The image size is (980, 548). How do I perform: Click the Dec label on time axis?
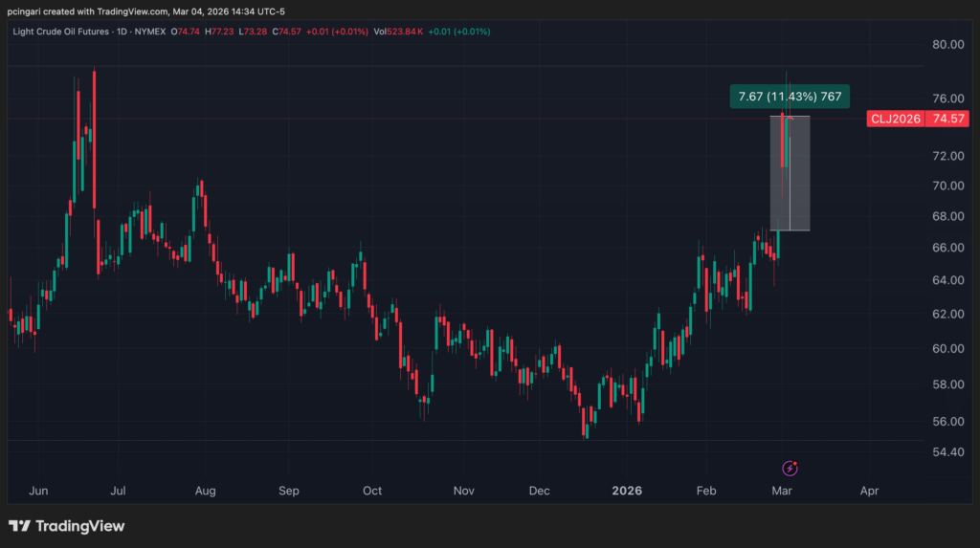[540, 492]
